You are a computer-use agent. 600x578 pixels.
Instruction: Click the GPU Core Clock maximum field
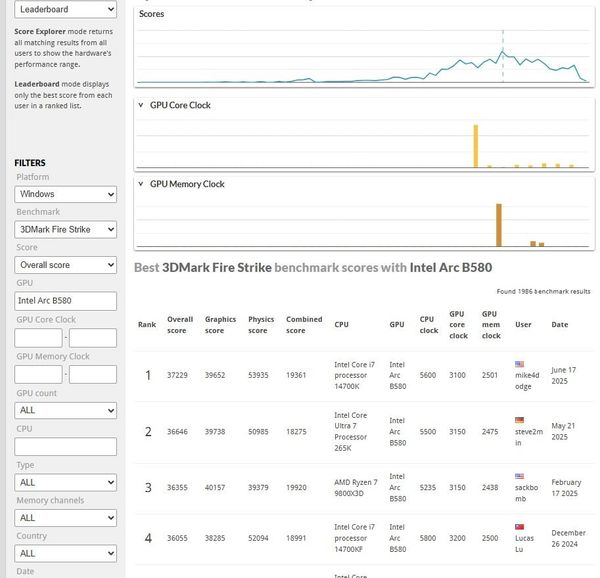[93, 338]
